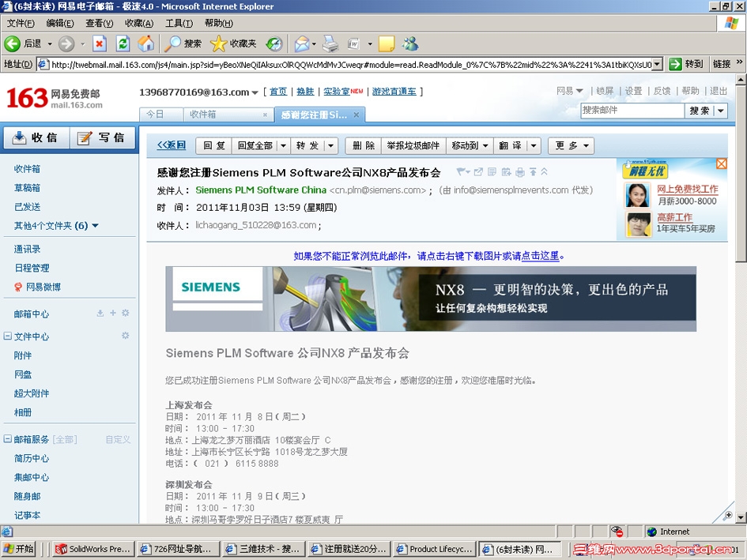Open IE Search (搜索) magnifier

pyautogui.click(x=183, y=43)
